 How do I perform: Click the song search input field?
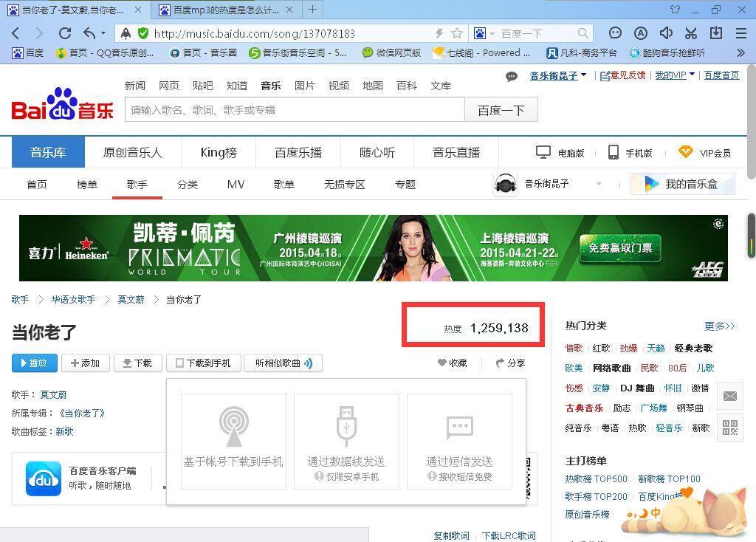point(295,109)
